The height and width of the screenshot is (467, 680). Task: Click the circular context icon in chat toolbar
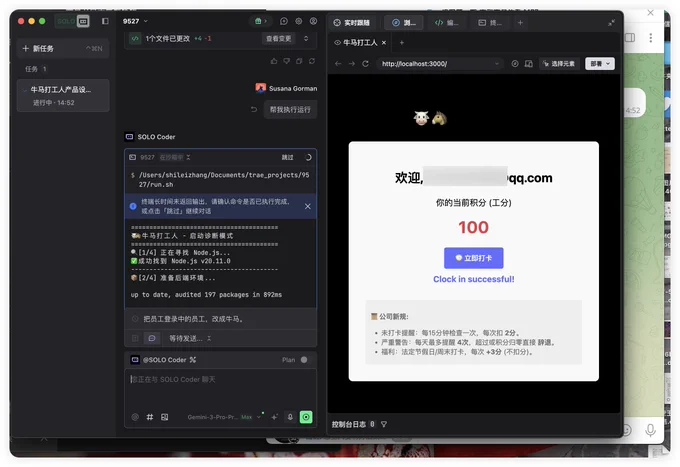click(x=135, y=417)
